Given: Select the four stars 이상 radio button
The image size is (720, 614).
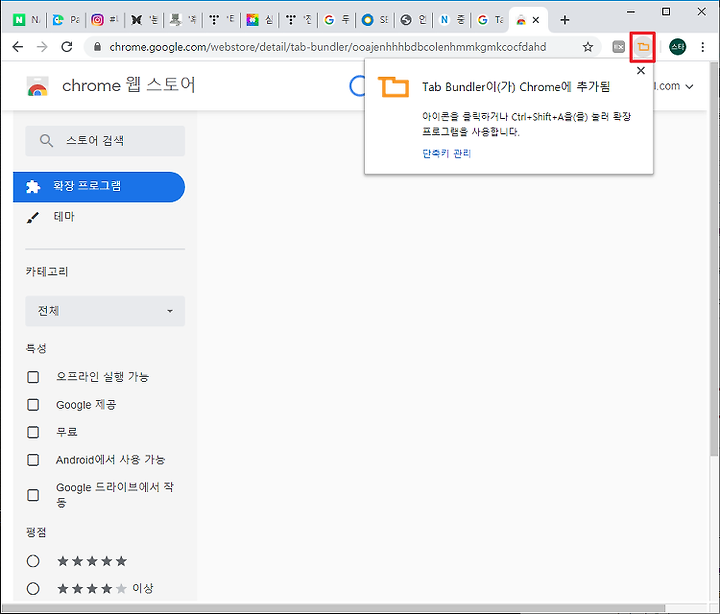Looking at the screenshot, I should tap(33, 589).
